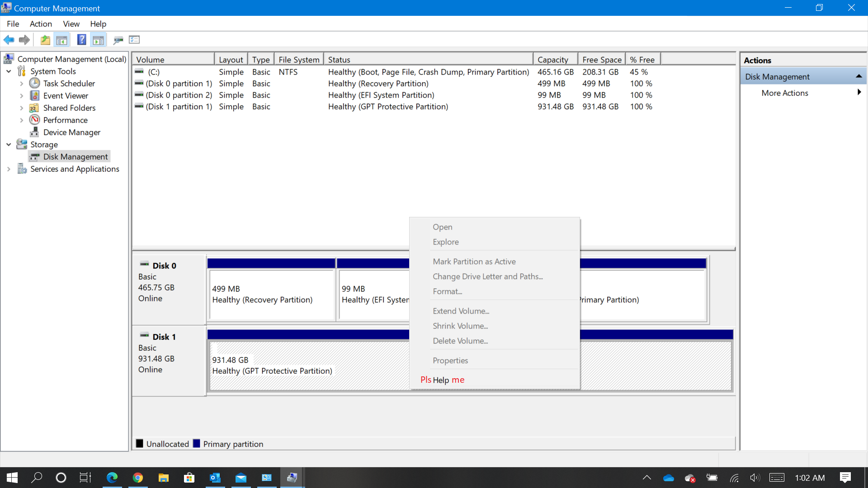Open the More Actions submenu
This screenshot has height=488, width=868.
[803, 93]
